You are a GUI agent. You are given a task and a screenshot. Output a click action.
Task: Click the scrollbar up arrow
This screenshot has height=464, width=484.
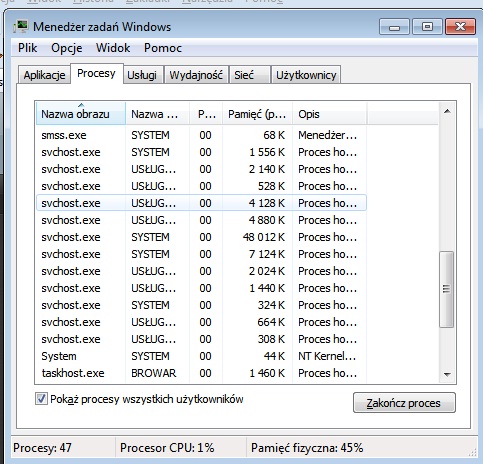pyautogui.click(x=447, y=111)
